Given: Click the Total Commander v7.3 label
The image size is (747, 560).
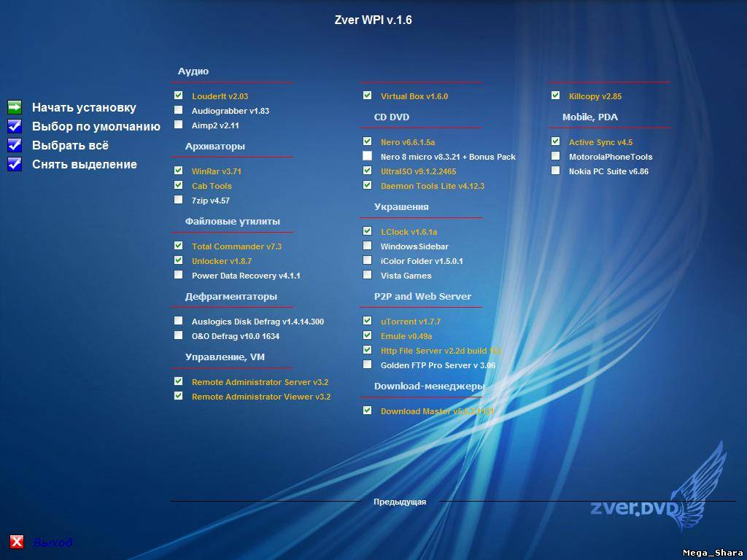Looking at the screenshot, I should pos(237,246).
